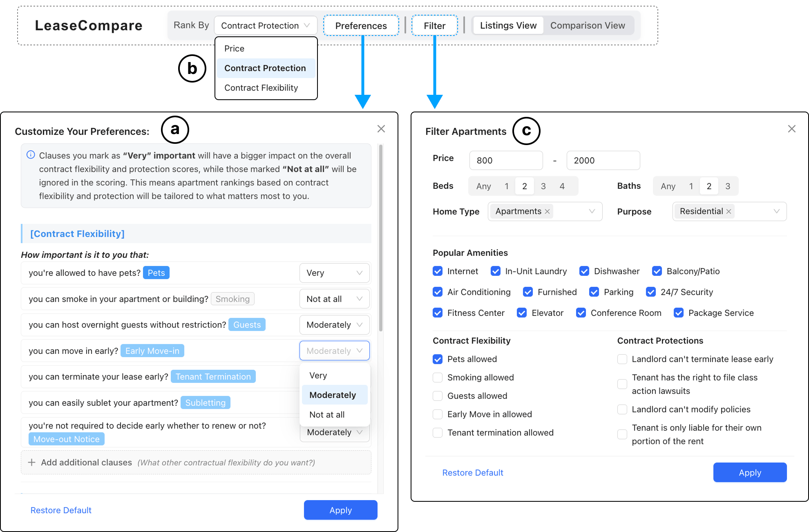Open the Rank By dropdown
809x532 pixels.
click(265, 26)
